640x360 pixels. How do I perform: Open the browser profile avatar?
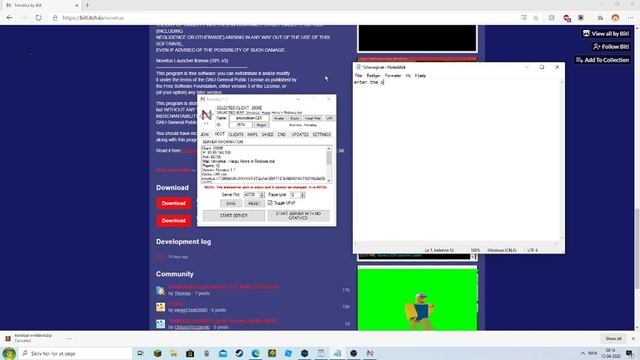[616, 18]
